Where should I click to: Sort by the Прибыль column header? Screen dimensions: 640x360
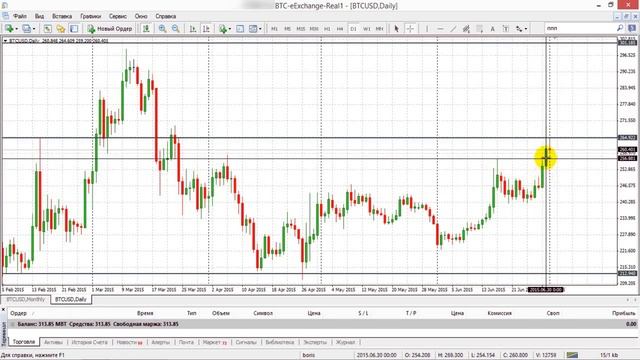click(x=624, y=313)
